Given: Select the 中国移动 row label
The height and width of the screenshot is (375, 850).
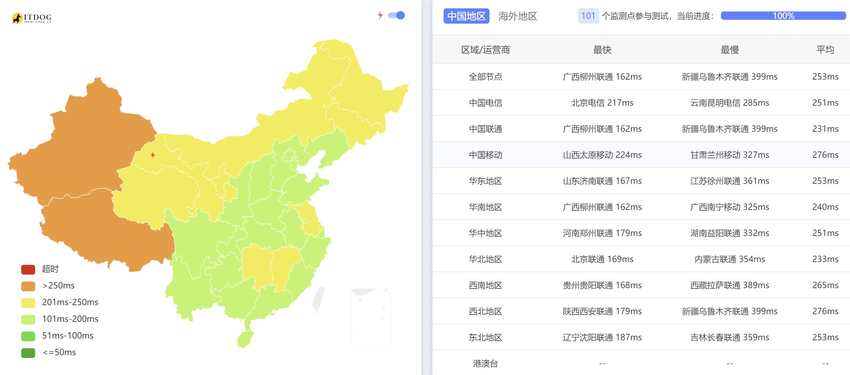Looking at the screenshot, I should click(x=486, y=155).
